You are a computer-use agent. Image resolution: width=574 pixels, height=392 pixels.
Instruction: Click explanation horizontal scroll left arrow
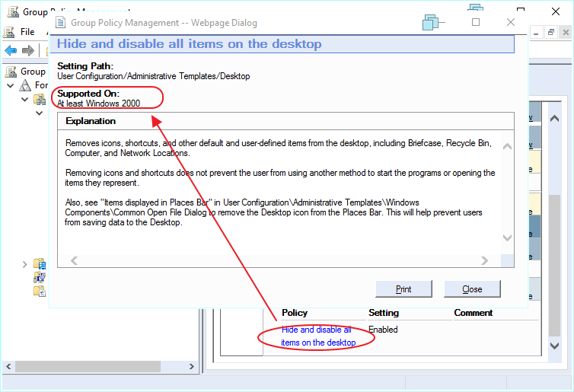[x=75, y=260]
